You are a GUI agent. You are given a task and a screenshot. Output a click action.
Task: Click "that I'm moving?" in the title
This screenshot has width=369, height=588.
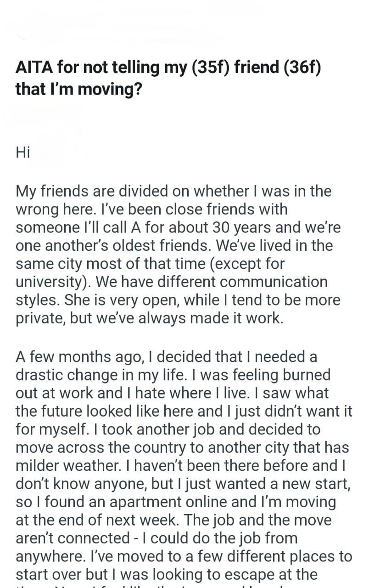point(78,89)
